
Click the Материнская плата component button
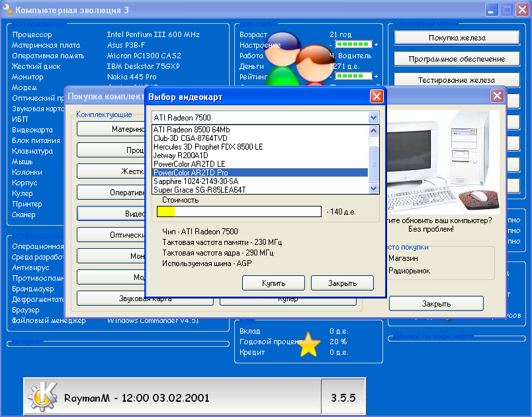111,129
